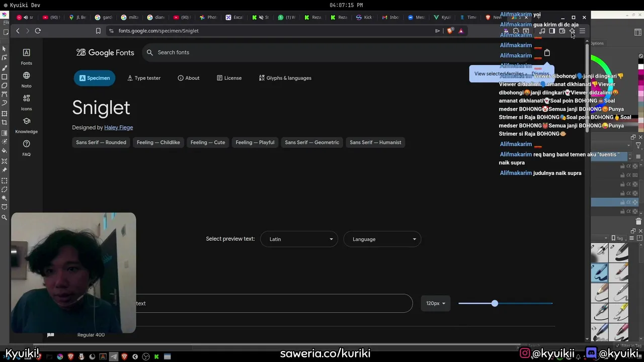The width and height of the screenshot is (644, 362).
Task: Click the Sans Serif — Rounded tag
Action: pos(101,142)
